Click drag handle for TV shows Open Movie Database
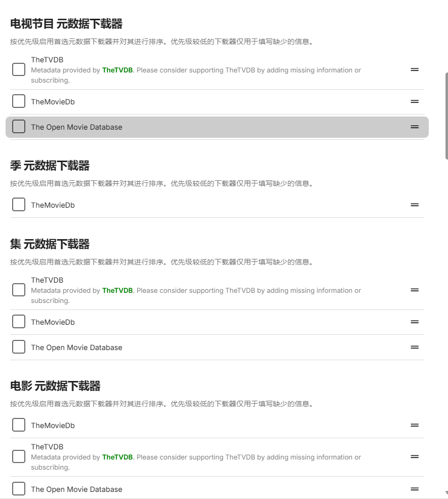The image size is (448, 499). tap(415, 127)
